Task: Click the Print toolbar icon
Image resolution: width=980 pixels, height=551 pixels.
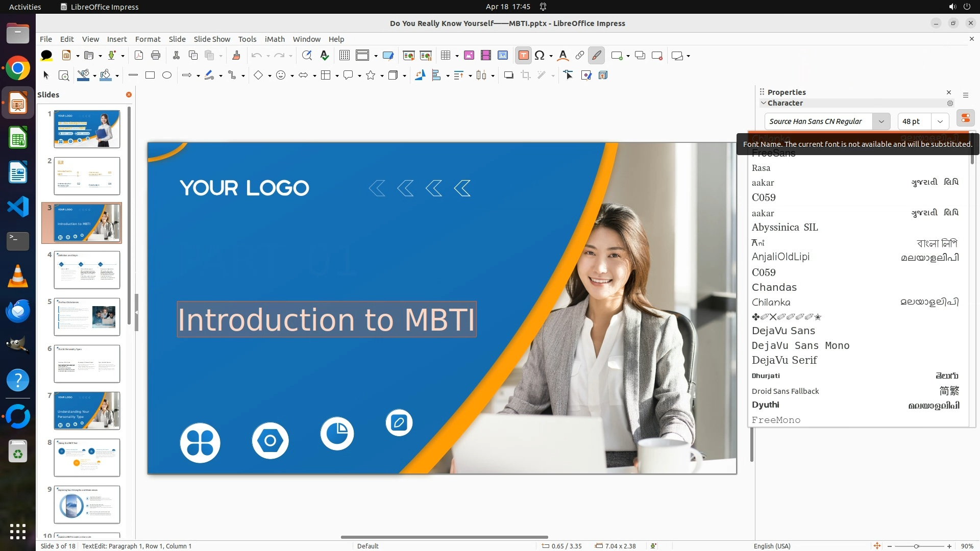Action: (156, 56)
